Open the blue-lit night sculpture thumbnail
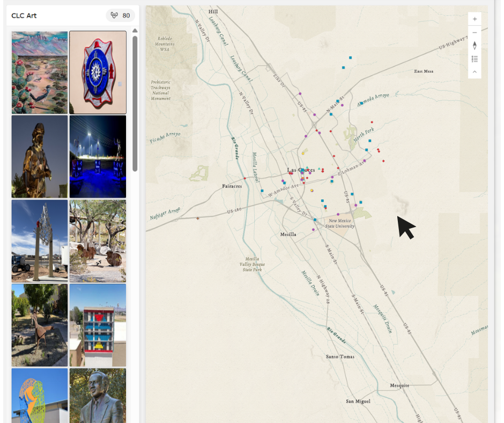504x423 pixels. pyautogui.click(x=98, y=156)
